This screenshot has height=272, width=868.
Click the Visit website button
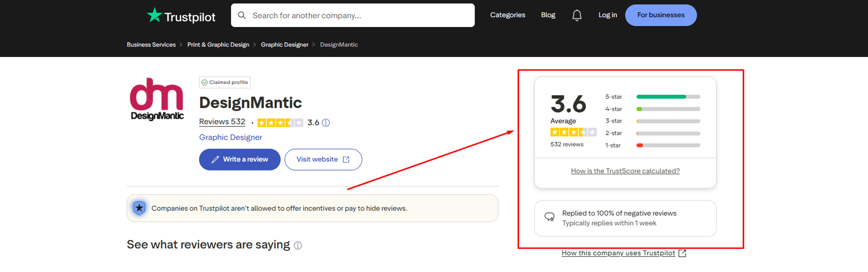tap(323, 159)
